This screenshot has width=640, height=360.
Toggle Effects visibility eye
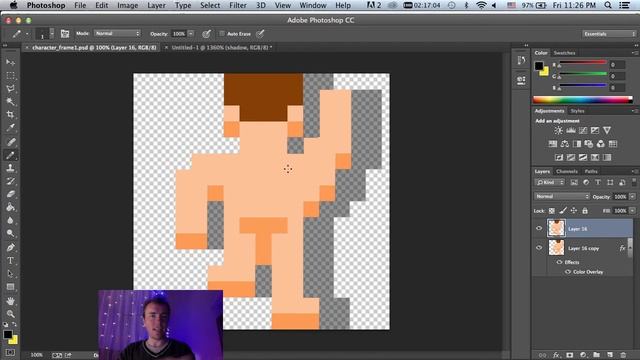pos(560,262)
